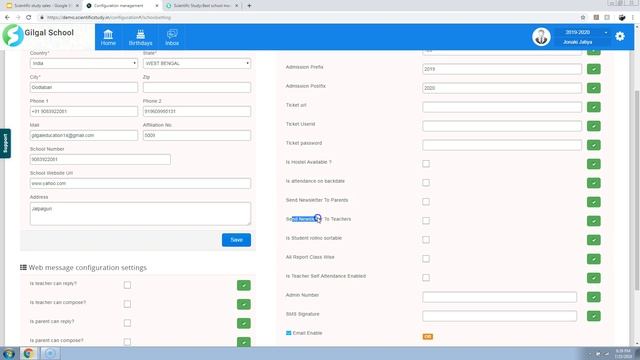The height and width of the screenshot is (360, 640).
Task: Toggle All Report Class Wise checkbox
Action: (426, 258)
